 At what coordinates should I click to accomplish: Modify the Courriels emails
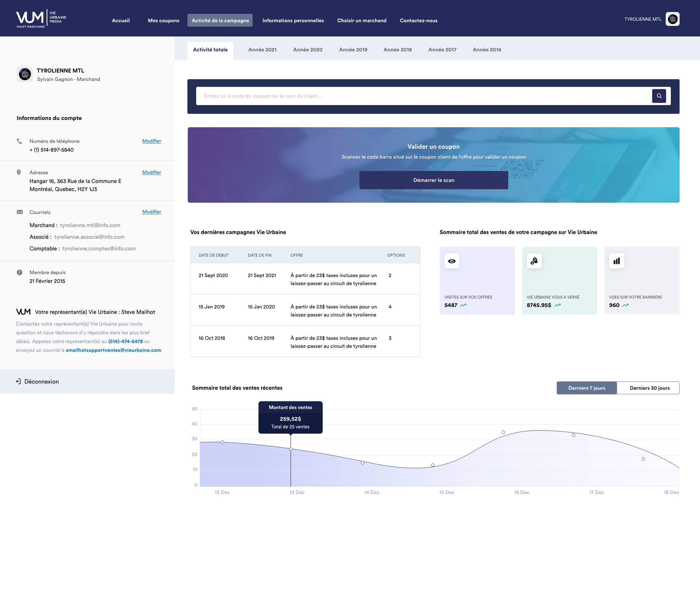[x=152, y=212]
